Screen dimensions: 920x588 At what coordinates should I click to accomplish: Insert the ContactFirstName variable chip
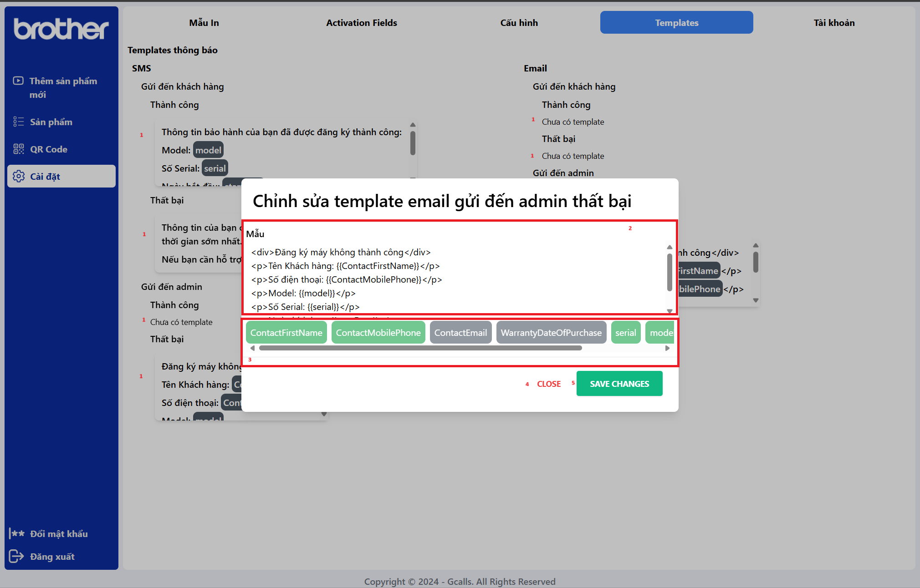286,332
